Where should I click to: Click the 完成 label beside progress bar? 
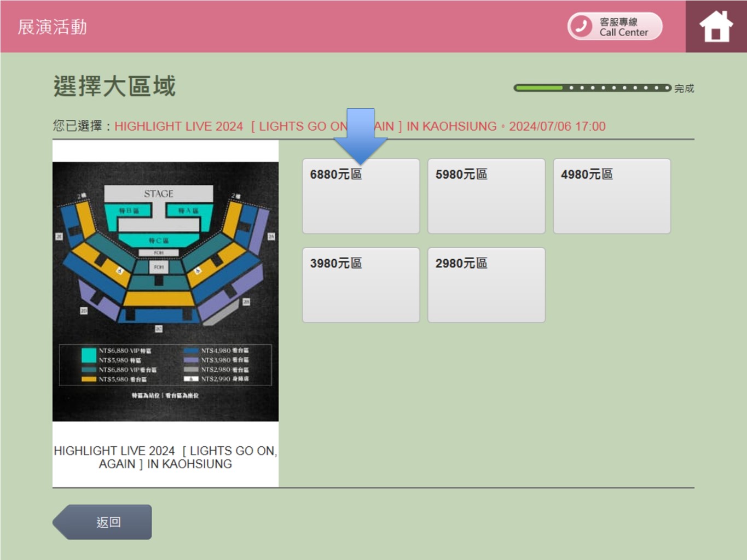pyautogui.click(x=684, y=88)
